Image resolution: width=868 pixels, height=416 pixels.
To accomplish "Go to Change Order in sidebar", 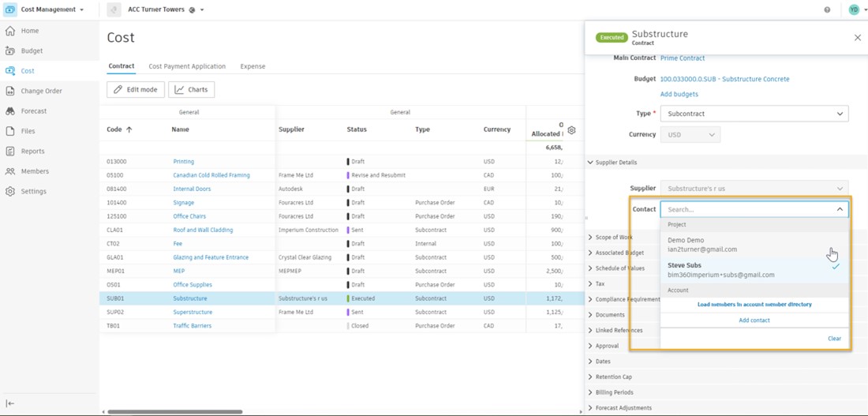I will 42,91.
